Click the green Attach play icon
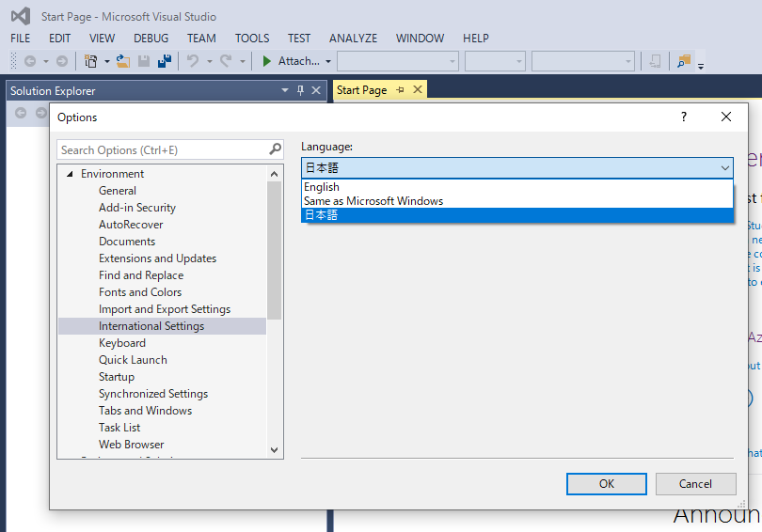The image size is (762, 532). coord(267,61)
